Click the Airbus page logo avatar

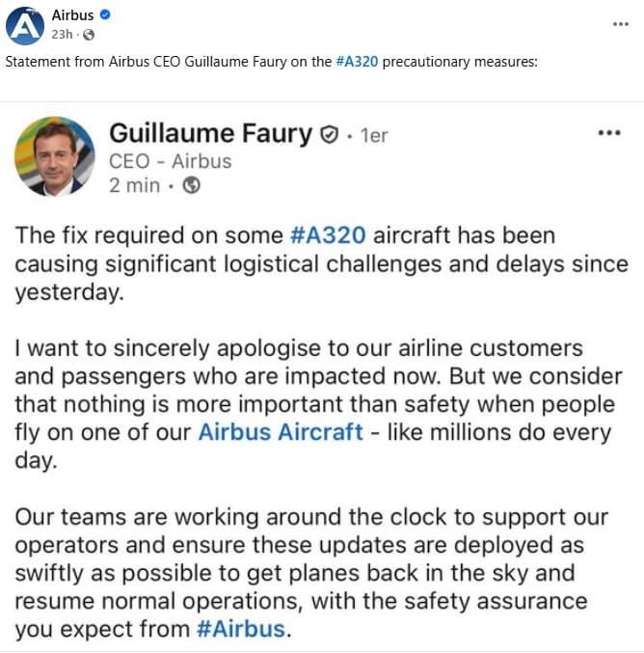coord(25,26)
